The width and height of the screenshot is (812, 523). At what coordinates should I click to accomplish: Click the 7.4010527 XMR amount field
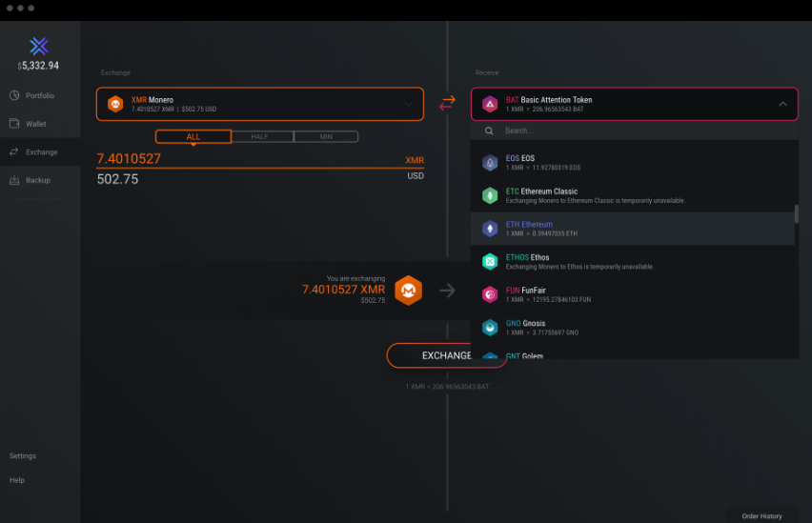click(260, 159)
